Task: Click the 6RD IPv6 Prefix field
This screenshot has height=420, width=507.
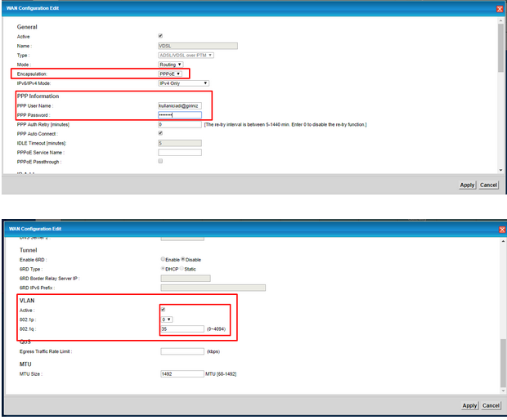Action: click(x=213, y=288)
